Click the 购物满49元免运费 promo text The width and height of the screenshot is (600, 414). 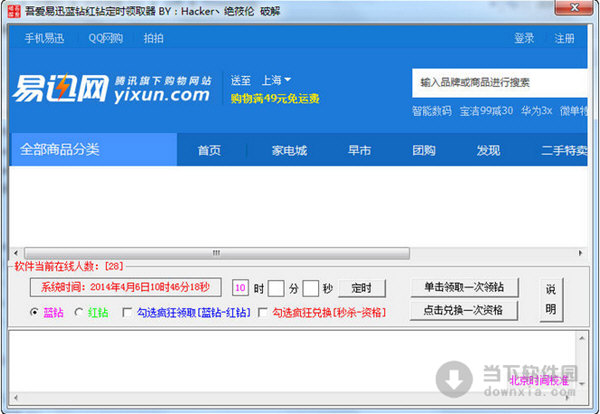(275, 99)
